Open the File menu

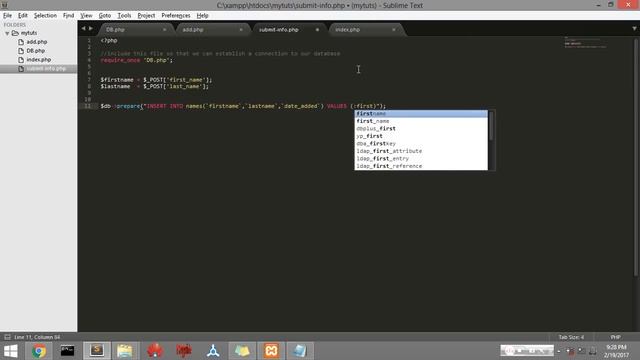pyautogui.click(x=7, y=16)
